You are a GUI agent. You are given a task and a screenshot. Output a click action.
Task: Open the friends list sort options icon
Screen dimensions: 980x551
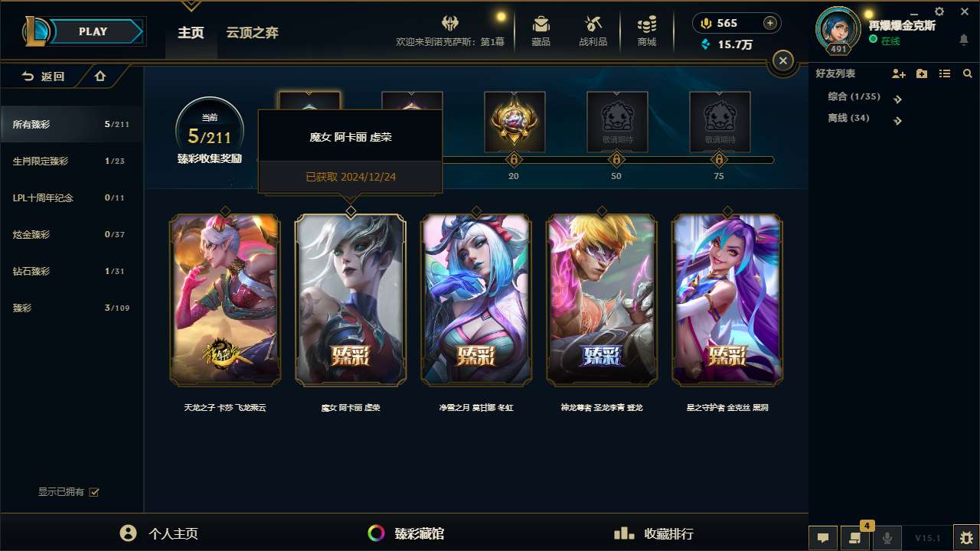click(945, 73)
